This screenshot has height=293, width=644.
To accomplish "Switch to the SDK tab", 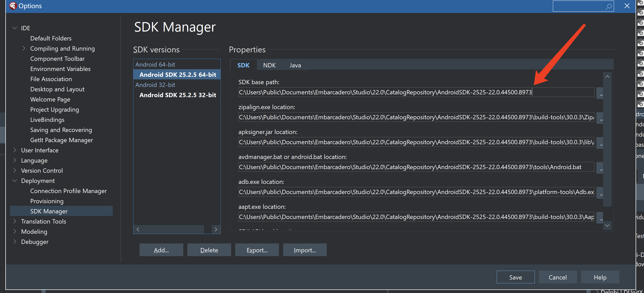I will (x=243, y=65).
